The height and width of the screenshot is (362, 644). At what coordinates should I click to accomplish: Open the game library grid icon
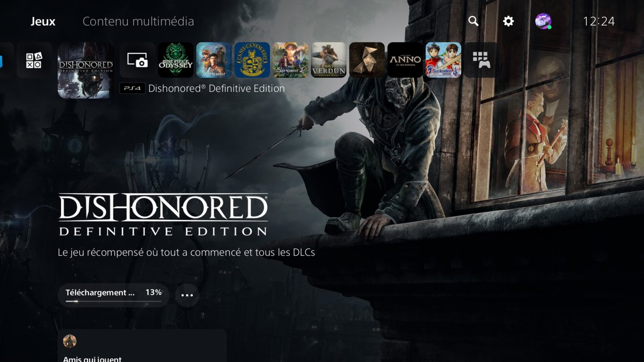click(x=481, y=60)
